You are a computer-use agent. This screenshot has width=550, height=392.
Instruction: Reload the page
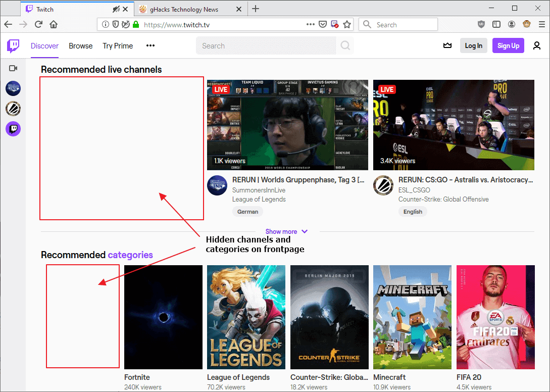(x=38, y=25)
